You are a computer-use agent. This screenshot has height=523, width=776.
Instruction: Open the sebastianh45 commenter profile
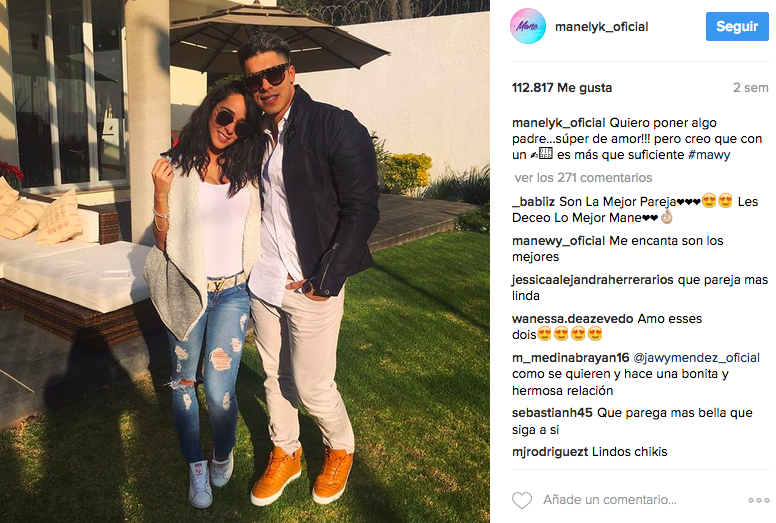pos(552,413)
